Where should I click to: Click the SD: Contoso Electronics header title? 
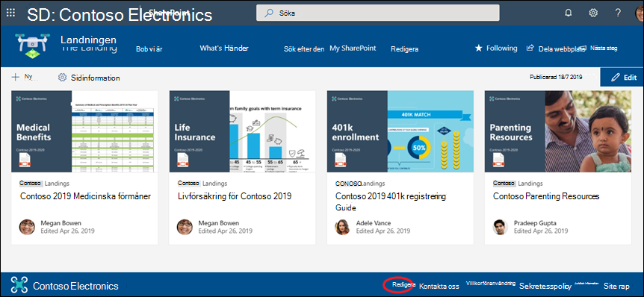click(x=120, y=15)
